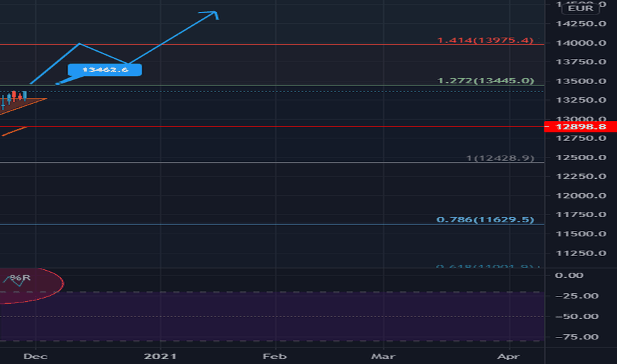
Task: Click 12500.0 on the price scale
Action: (x=581, y=158)
